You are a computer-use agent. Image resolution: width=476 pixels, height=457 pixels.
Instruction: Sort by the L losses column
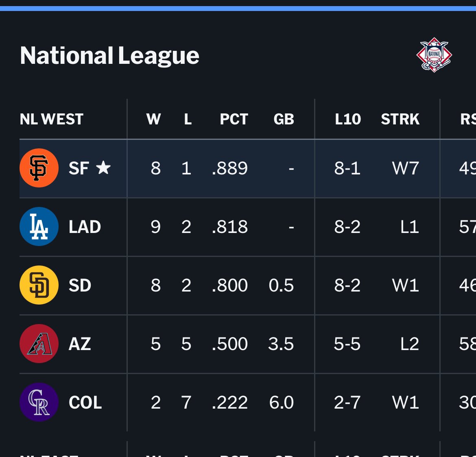188,119
